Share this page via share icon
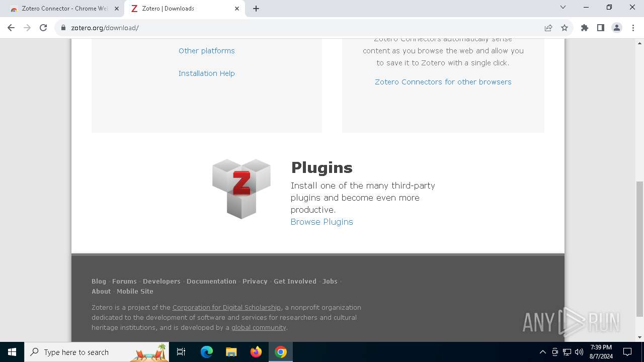Screen dimensions: 644x362 [548, 28]
